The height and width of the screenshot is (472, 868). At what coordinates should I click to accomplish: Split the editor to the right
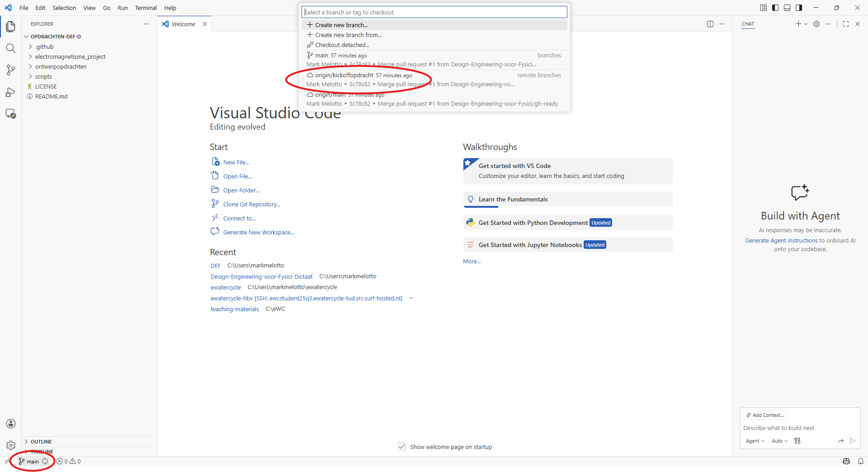click(710, 24)
